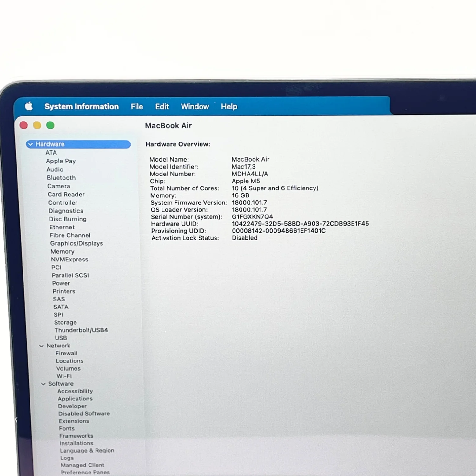
Task: Click the 16 GB memory value
Action: click(x=241, y=195)
